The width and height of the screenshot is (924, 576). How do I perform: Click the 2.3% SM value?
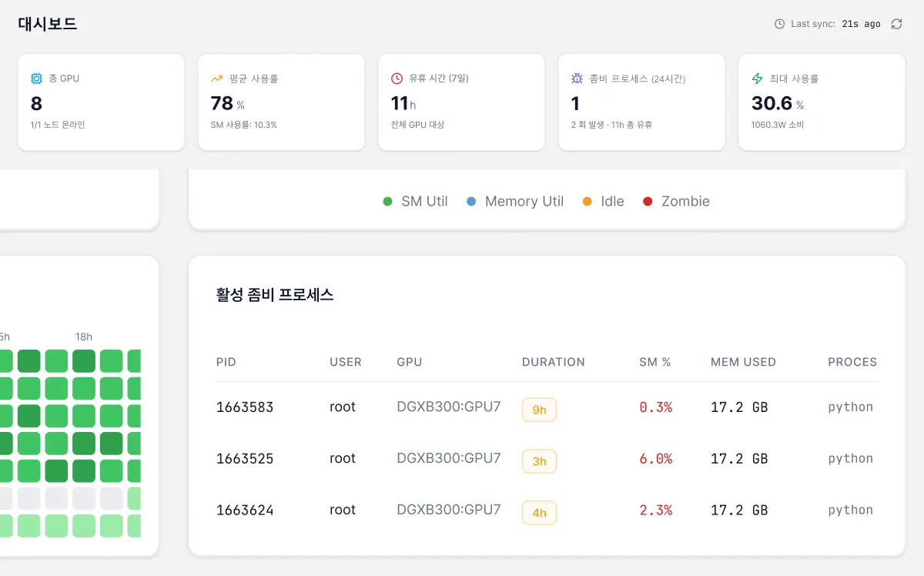tap(656, 510)
